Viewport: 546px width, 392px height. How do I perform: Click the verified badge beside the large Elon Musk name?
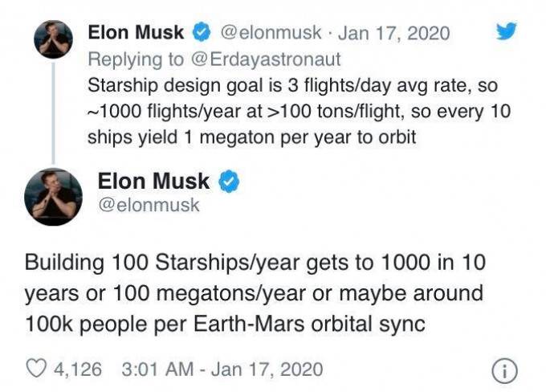228,182
